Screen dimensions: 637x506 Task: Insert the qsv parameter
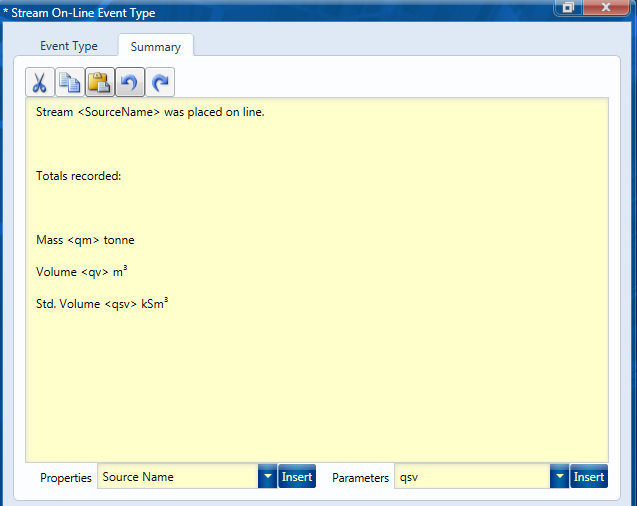click(x=589, y=476)
